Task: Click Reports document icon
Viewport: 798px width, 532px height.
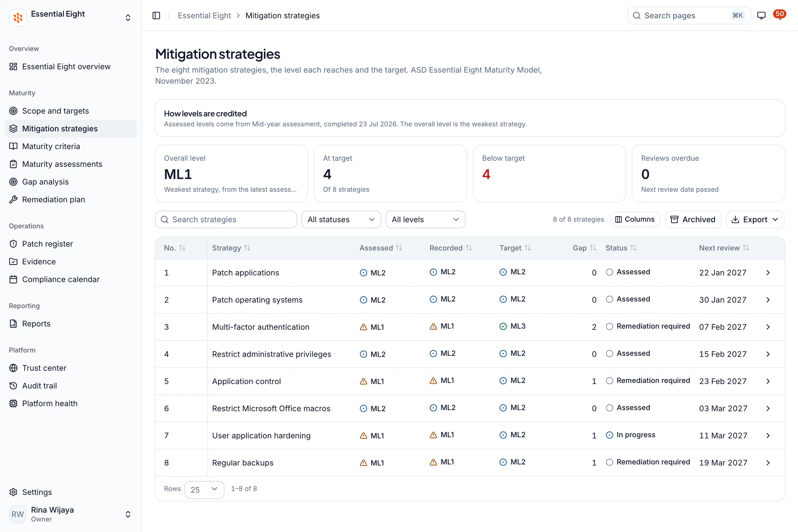Action: coord(13,324)
